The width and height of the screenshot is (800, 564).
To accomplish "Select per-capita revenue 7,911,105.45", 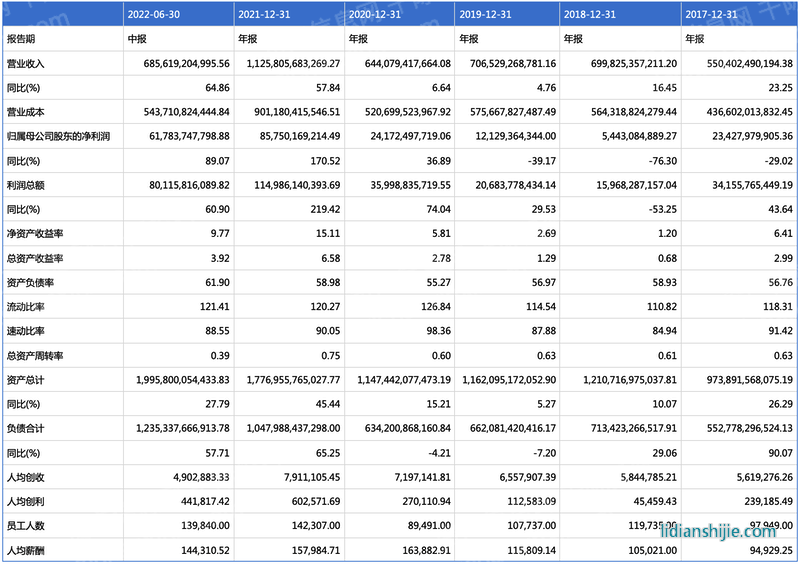I will point(312,477).
